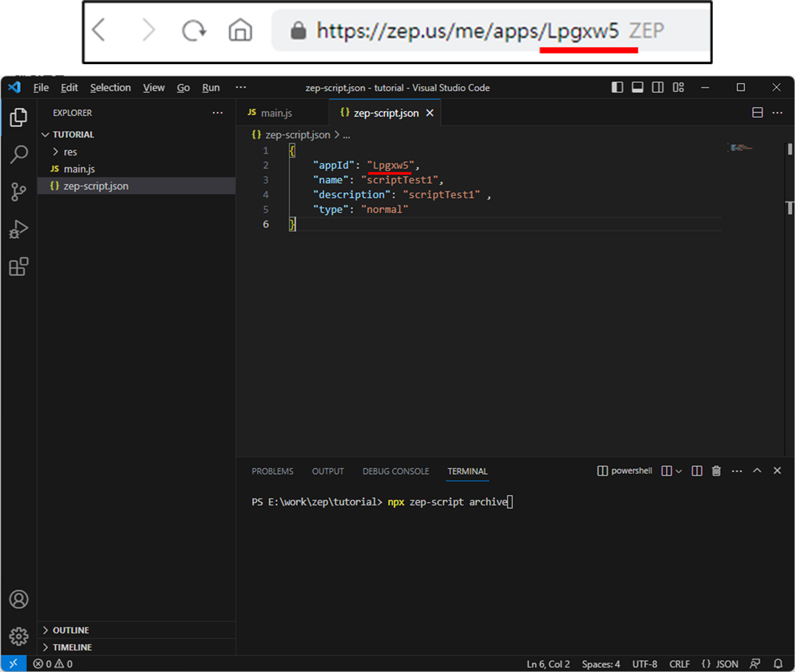Open notifications bell in status bar
This screenshot has height=672, width=795.
coord(778,664)
